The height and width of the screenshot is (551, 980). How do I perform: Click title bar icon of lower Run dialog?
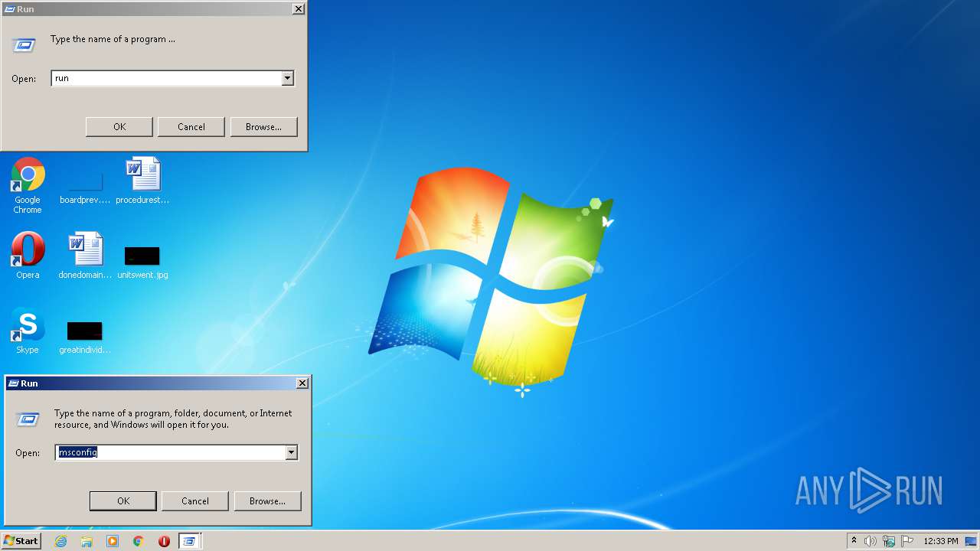13,383
